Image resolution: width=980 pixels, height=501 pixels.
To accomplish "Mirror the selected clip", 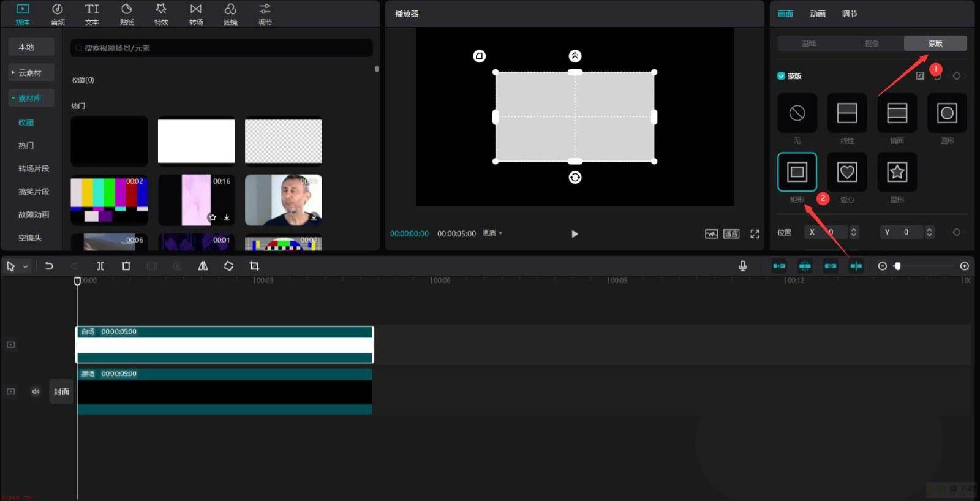I will [203, 266].
